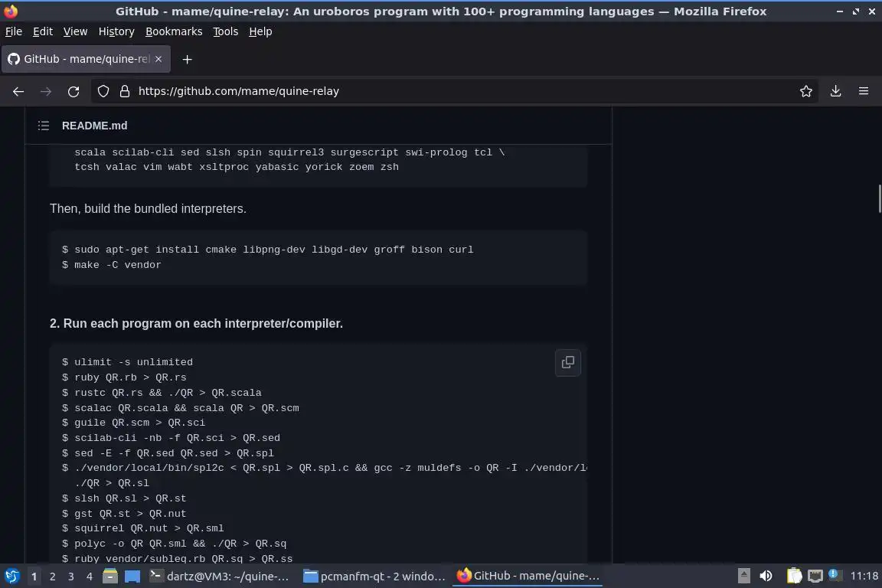Screen dimensions: 882x588
Task: Click the page vertical scrollbar thumb
Action: tap(879, 198)
